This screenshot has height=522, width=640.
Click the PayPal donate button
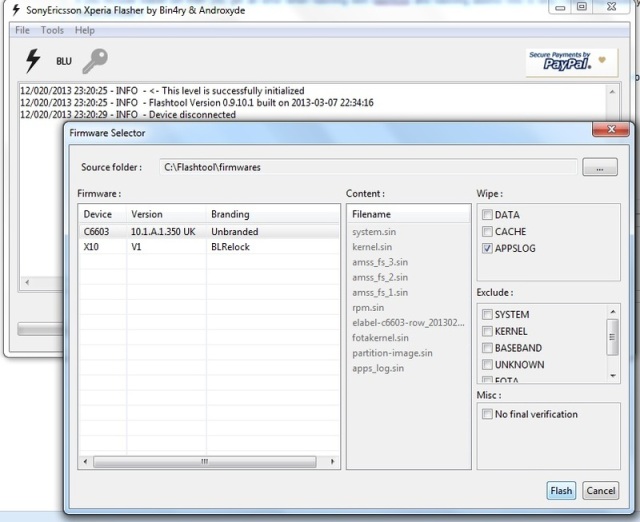(571, 62)
